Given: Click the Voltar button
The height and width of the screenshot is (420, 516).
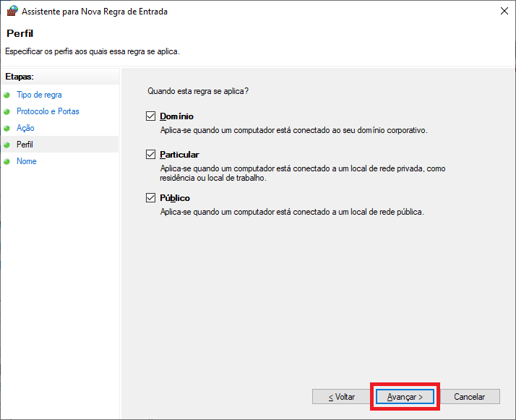Looking at the screenshot, I should tap(341, 397).
